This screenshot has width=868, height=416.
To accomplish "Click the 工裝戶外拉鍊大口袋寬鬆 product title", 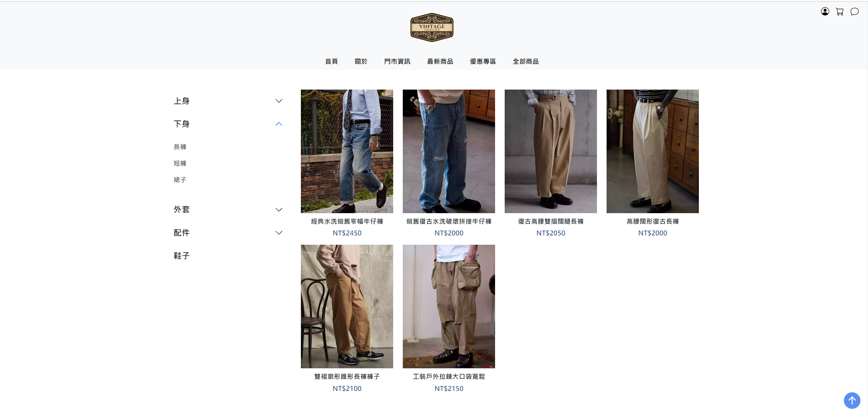I will pos(449,377).
